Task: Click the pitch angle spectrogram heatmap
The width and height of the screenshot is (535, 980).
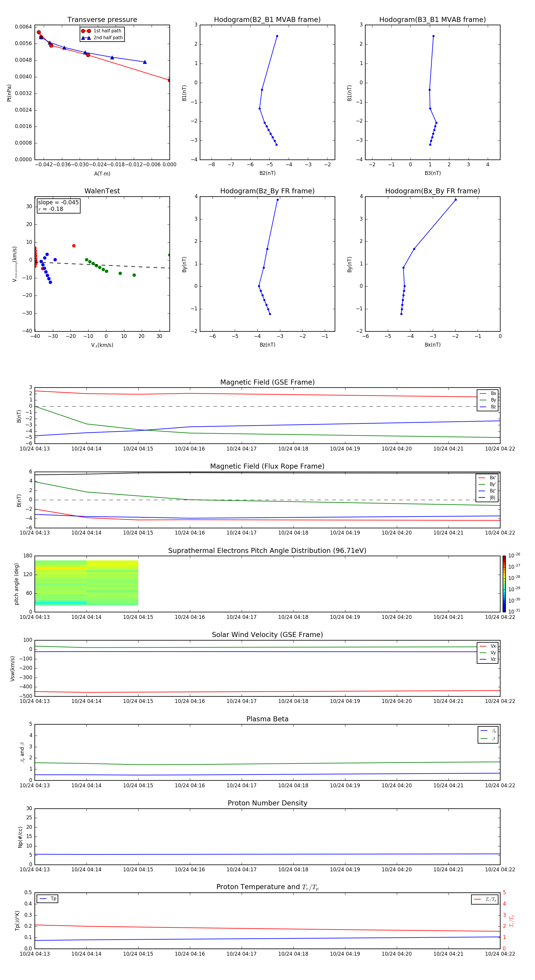Action: click(86, 583)
